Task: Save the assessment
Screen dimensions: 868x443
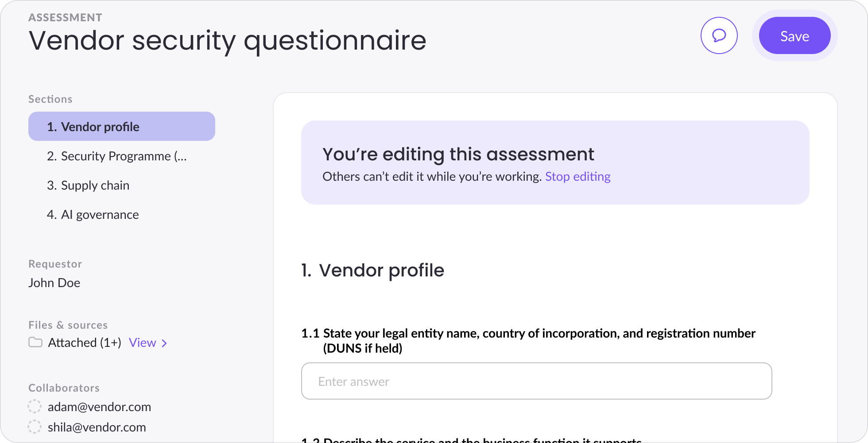Action: click(794, 35)
